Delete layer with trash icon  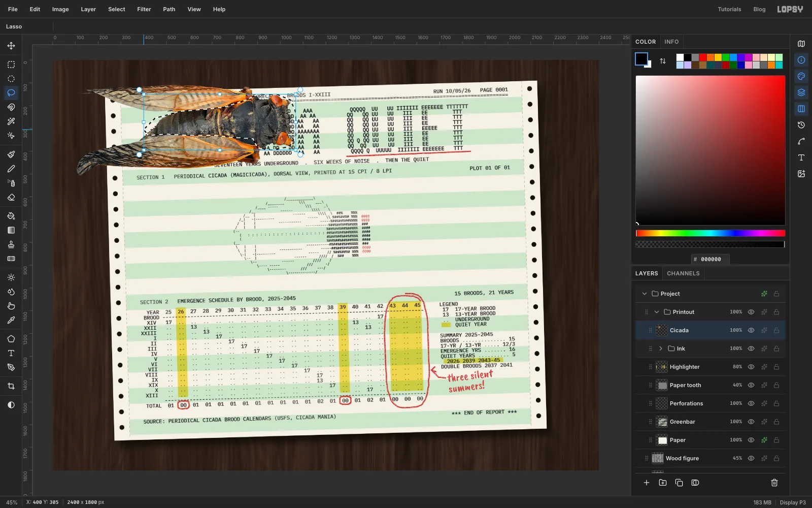(x=774, y=483)
